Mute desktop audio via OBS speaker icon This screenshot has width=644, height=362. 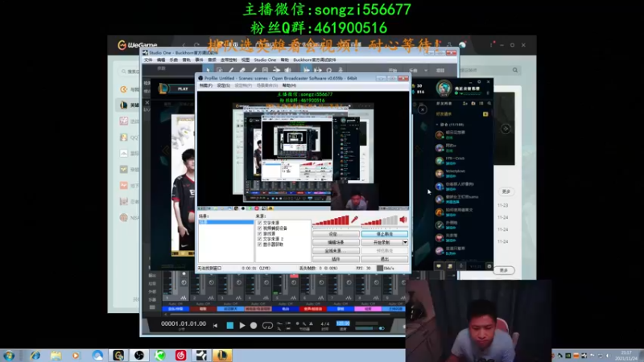403,220
